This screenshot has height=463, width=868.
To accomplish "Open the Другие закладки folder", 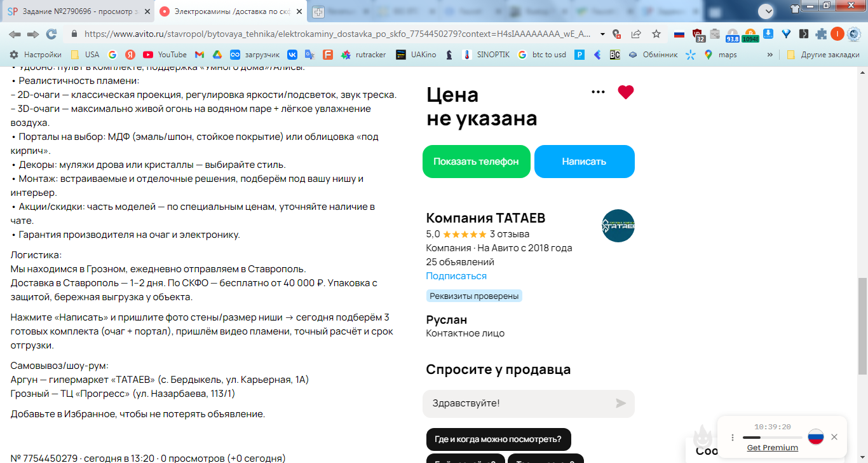I will [823, 55].
